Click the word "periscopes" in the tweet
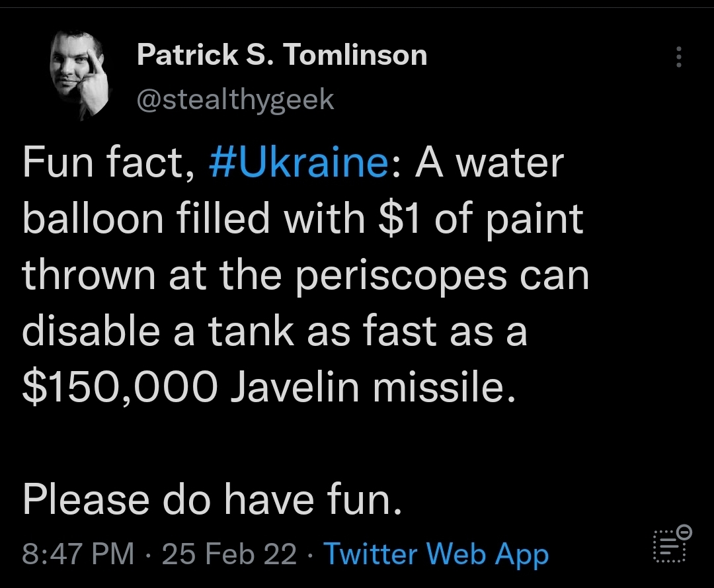 (x=411, y=276)
